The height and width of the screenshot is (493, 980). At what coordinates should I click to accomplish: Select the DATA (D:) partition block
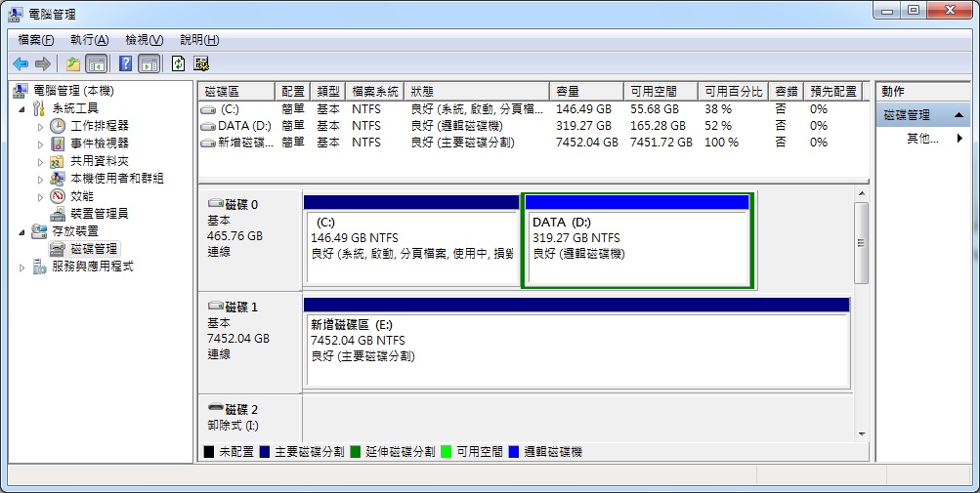coord(637,241)
